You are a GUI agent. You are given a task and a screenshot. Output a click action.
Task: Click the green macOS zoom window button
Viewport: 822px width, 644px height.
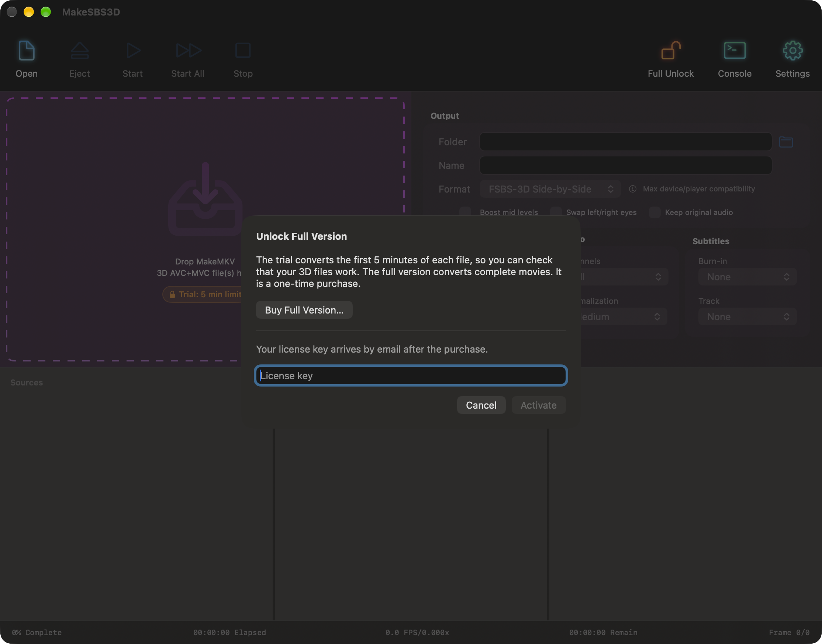(46, 12)
